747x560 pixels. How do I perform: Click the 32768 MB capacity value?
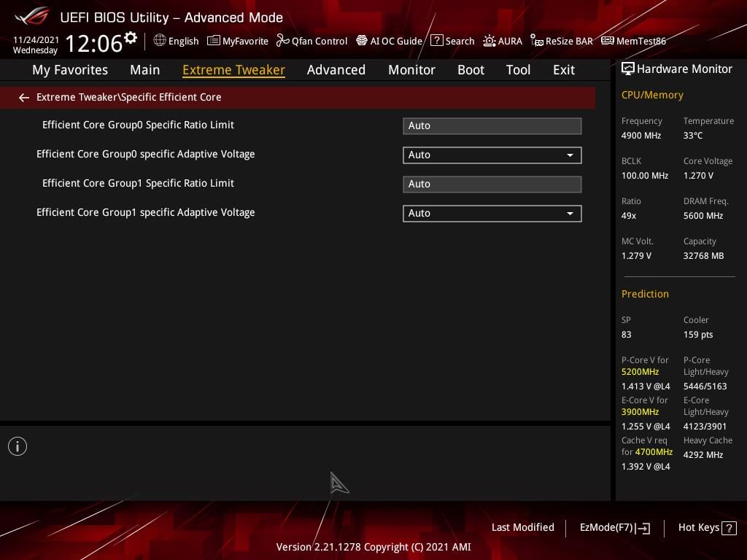[704, 256]
